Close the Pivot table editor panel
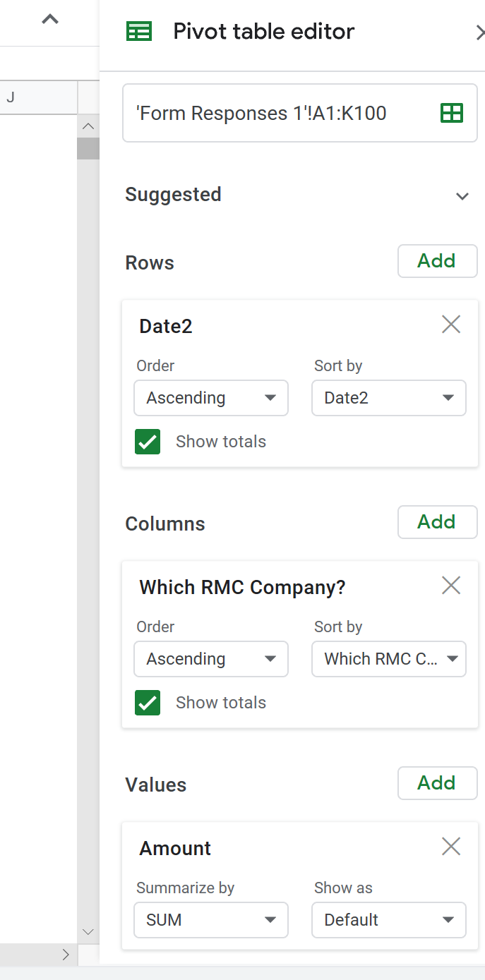Viewport: 485px width, 980px height. [479, 32]
